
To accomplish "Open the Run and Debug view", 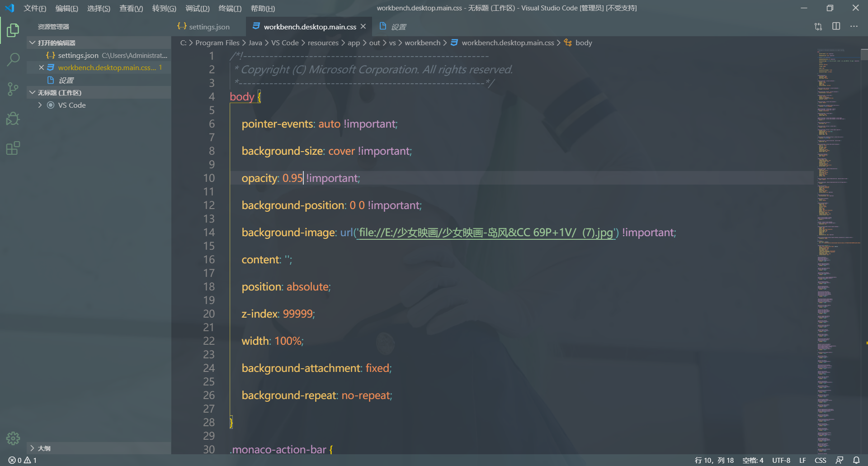I will coord(13,119).
